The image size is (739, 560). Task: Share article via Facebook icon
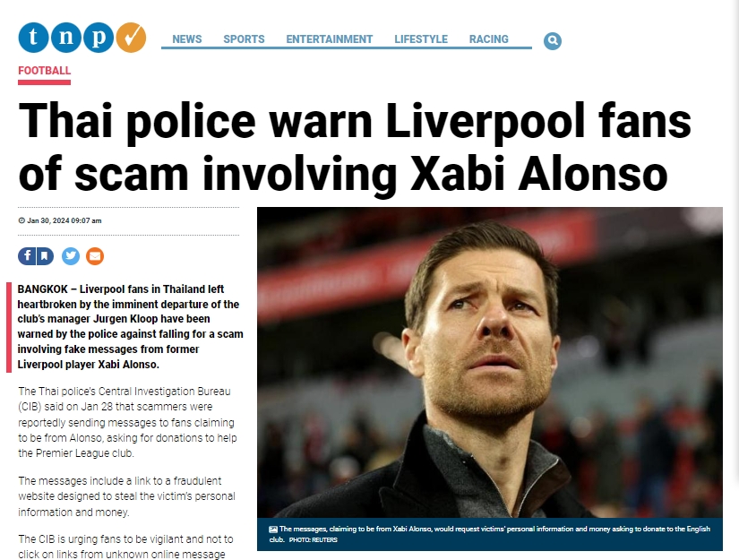pos(27,256)
